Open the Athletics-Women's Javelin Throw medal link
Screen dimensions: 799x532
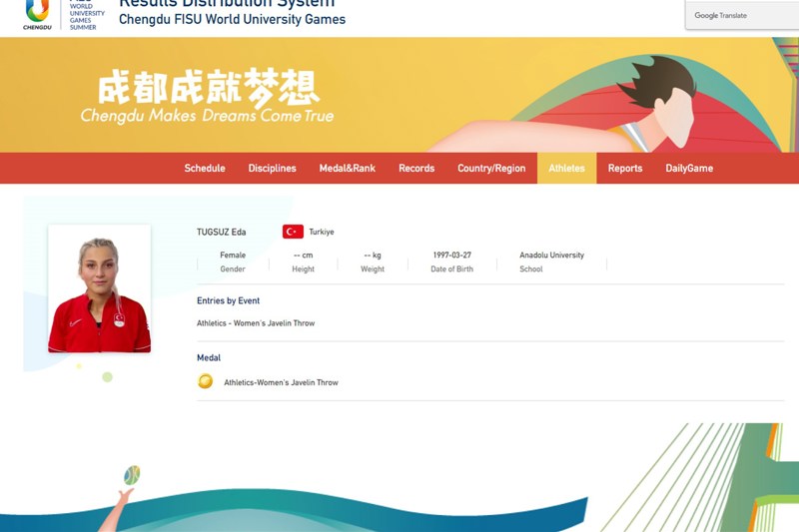(x=281, y=382)
